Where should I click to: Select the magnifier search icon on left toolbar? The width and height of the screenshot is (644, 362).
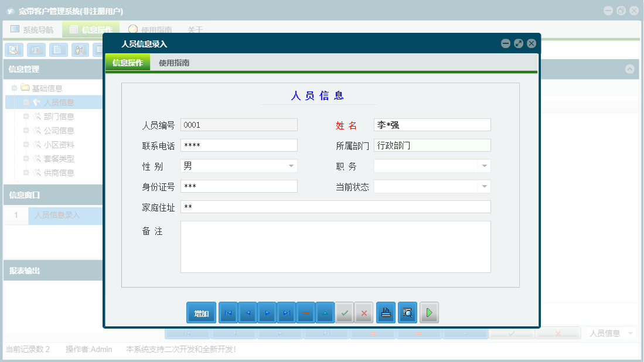(13, 50)
